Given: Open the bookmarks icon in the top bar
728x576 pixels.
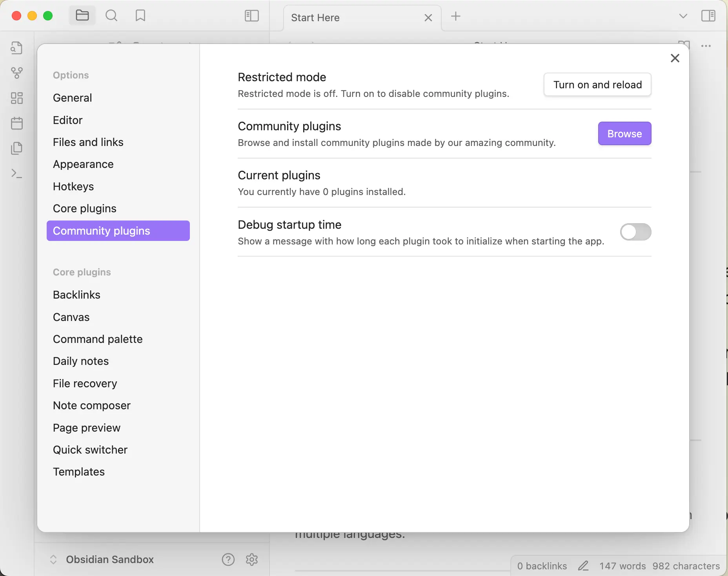Looking at the screenshot, I should (x=140, y=16).
